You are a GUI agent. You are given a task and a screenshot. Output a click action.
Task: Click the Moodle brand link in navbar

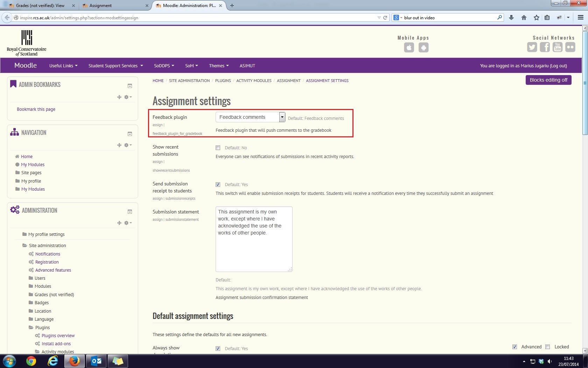(x=25, y=65)
